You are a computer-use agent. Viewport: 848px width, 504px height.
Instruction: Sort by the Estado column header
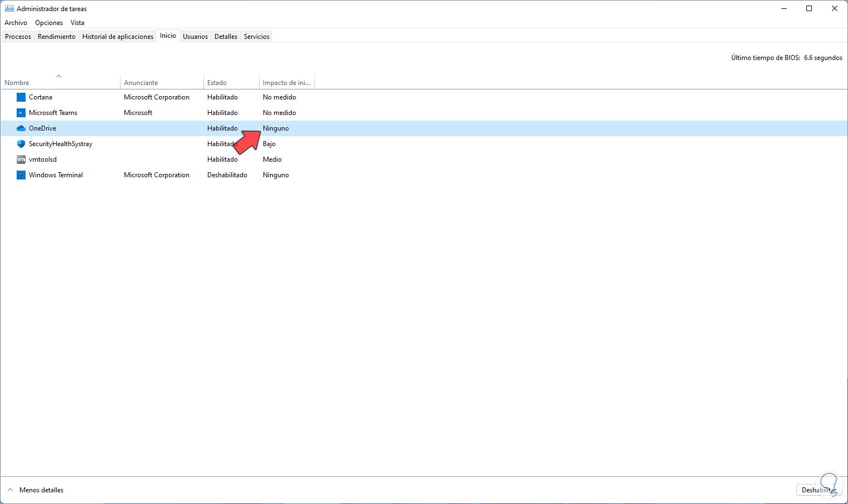pos(231,82)
